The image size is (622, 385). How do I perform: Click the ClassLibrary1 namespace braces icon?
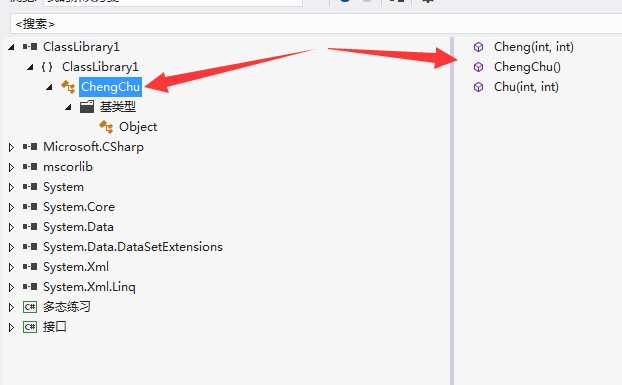coord(47,67)
